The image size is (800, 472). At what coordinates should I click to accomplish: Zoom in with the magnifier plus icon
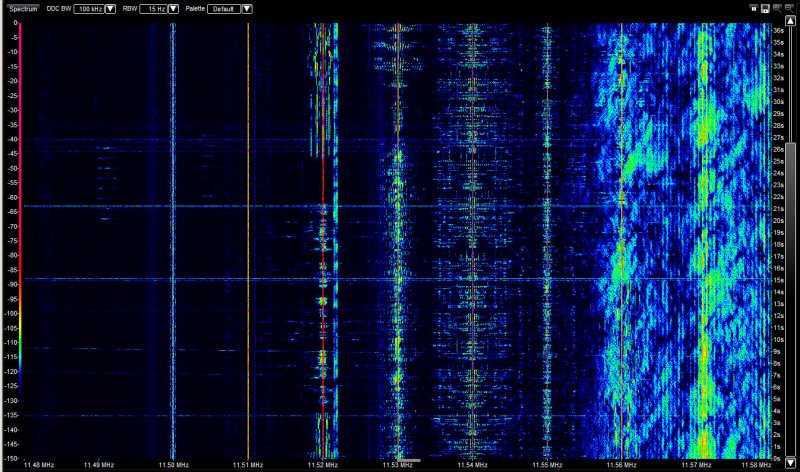pyautogui.click(x=778, y=8)
